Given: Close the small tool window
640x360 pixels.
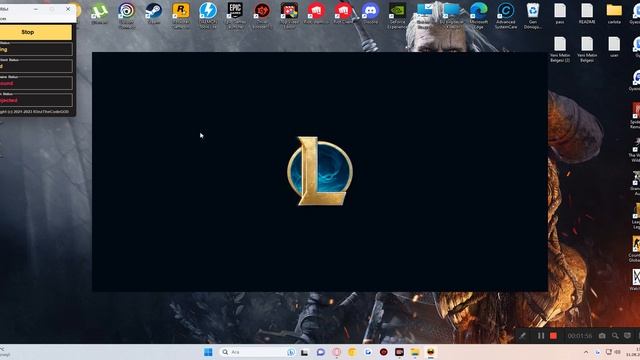Looking at the screenshot, I should (x=68, y=9).
